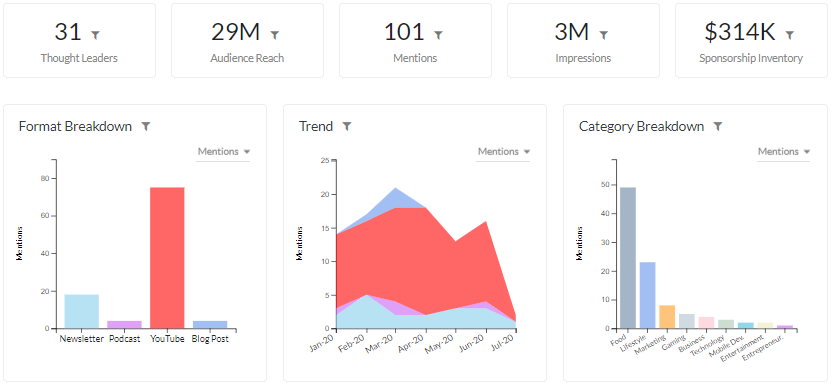The height and width of the screenshot is (387, 832).
Task: Click the filter icon next to 101 Mentions
Action: coord(438,35)
